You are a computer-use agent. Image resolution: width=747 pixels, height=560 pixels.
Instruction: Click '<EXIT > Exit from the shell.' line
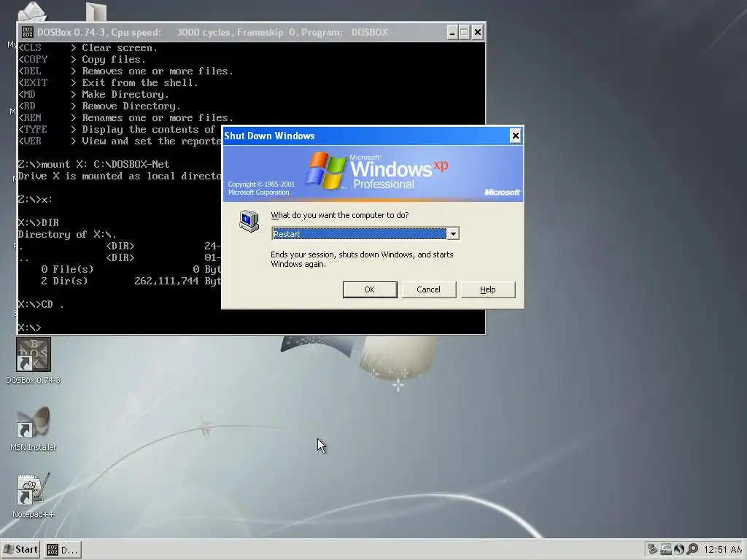pyautogui.click(x=108, y=83)
